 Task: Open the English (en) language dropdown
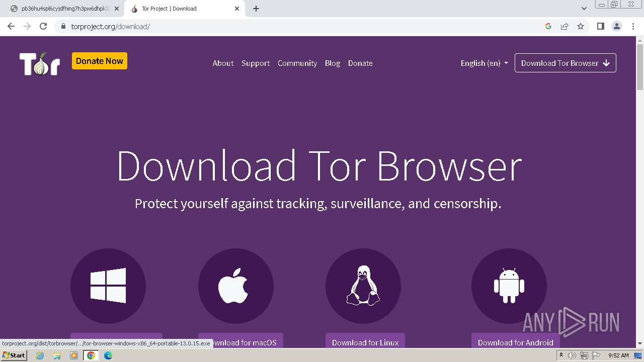485,63
